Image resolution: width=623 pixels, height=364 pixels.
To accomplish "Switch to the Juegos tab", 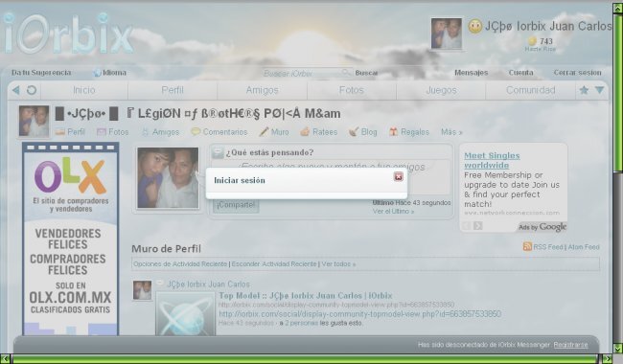I will [441, 90].
